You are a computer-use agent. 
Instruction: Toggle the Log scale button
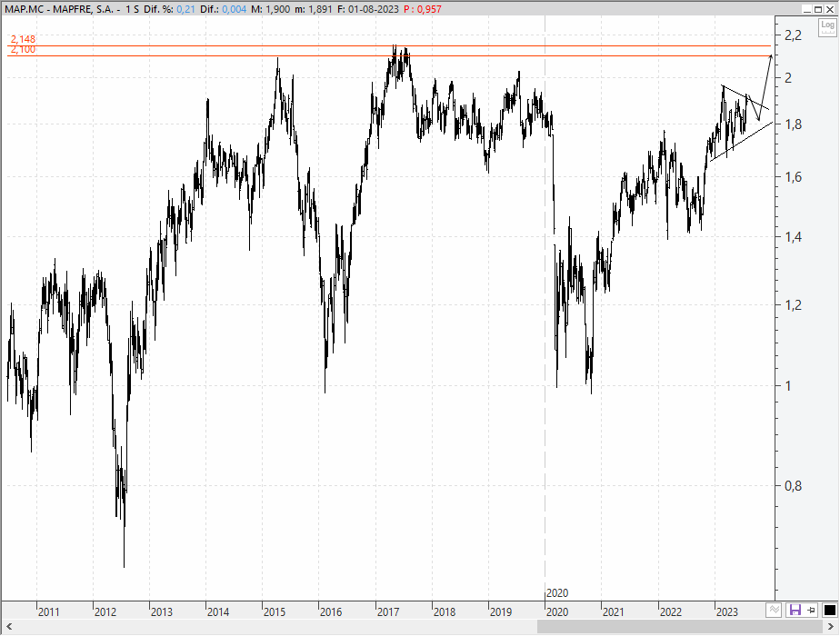tap(827, 27)
